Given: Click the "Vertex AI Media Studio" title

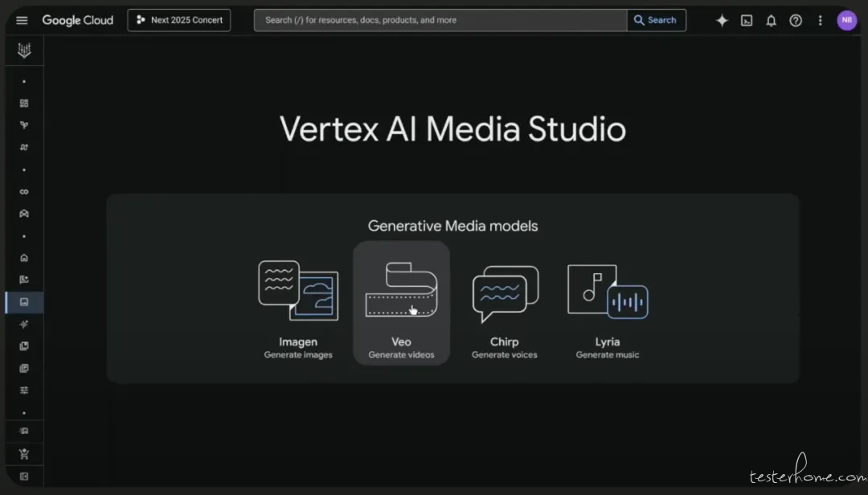Looking at the screenshot, I should pyautogui.click(x=452, y=129).
